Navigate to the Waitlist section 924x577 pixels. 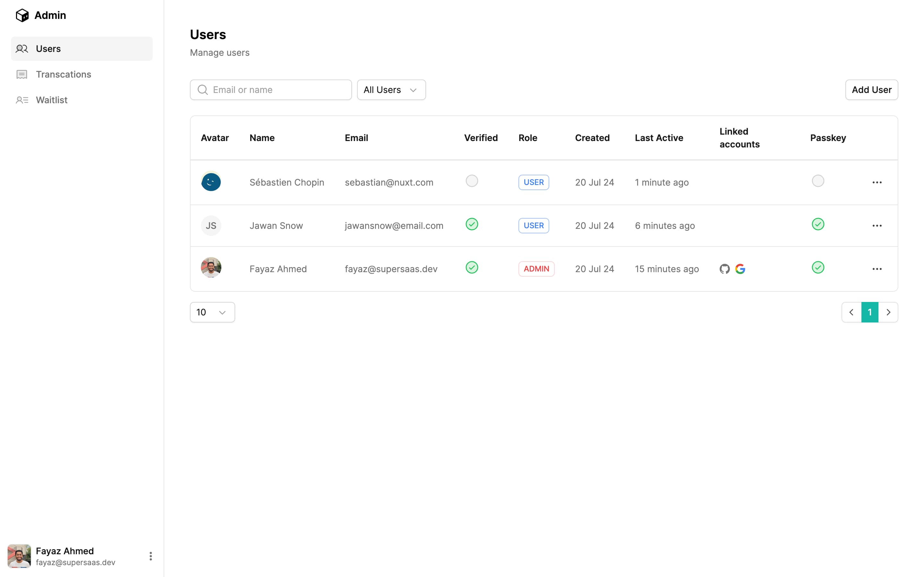[x=52, y=100]
